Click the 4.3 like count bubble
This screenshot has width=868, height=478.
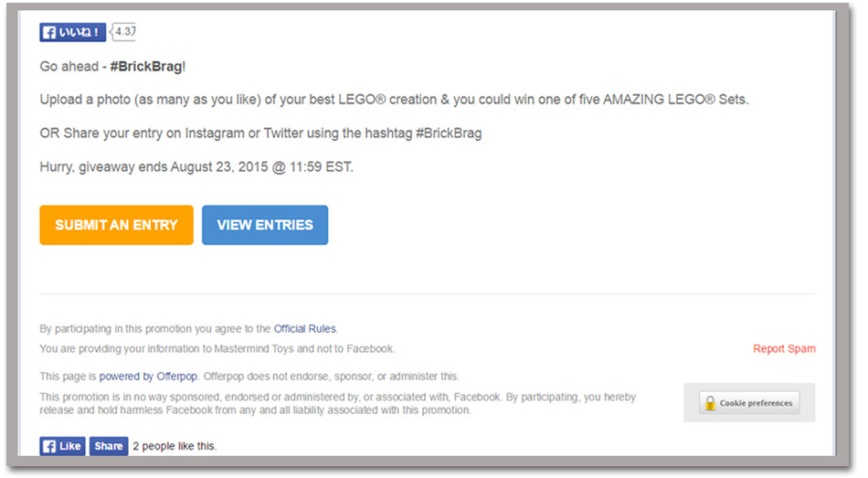(124, 32)
